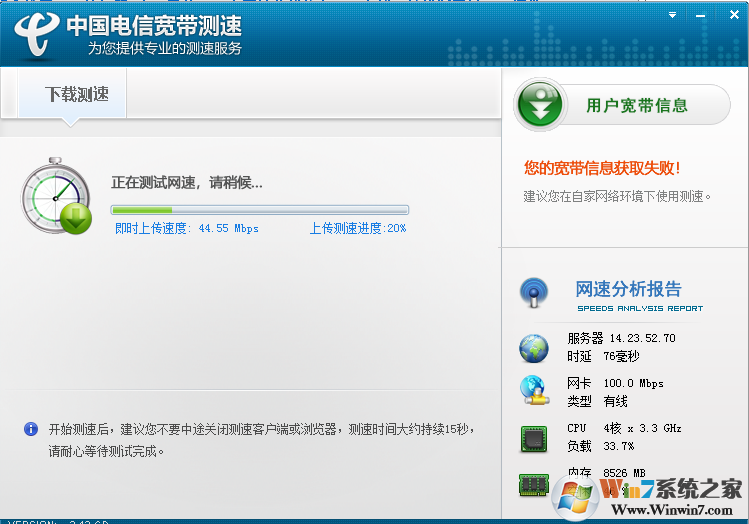Click the wireless signal report icon
Screen dimensions: 749x524
click(534, 292)
